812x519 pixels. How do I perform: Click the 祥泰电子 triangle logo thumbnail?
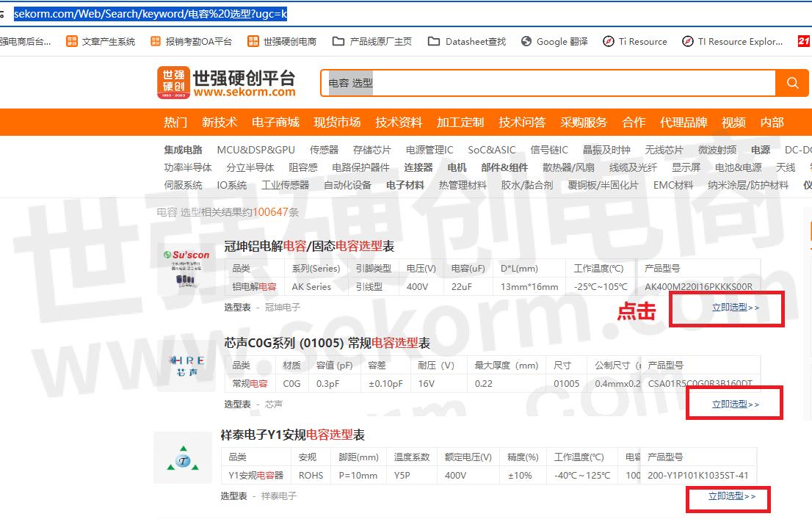(183, 457)
